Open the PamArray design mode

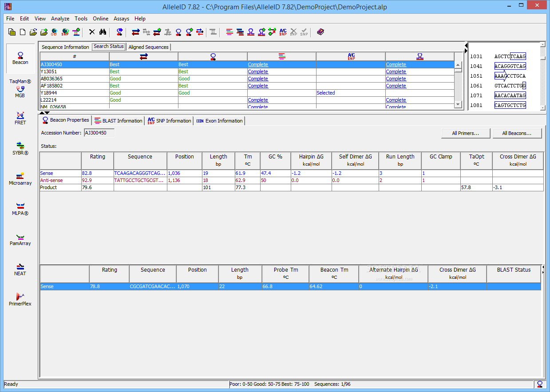coord(20,239)
